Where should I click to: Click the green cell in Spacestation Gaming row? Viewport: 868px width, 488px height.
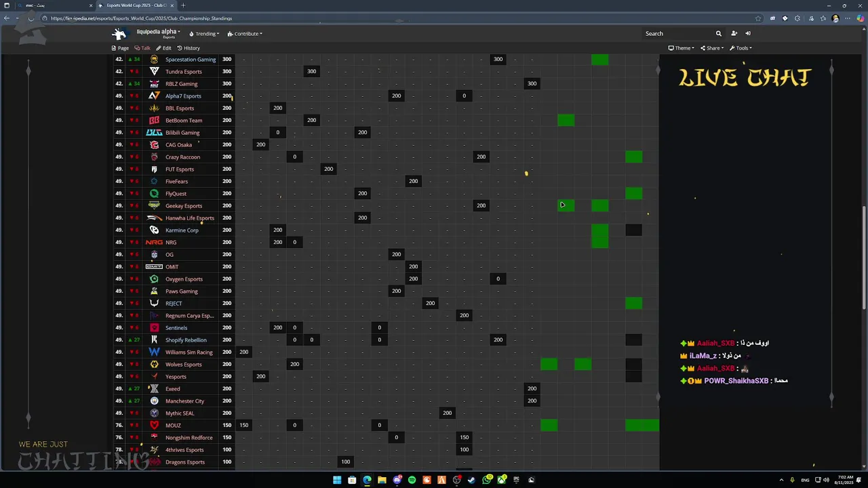coord(600,59)
